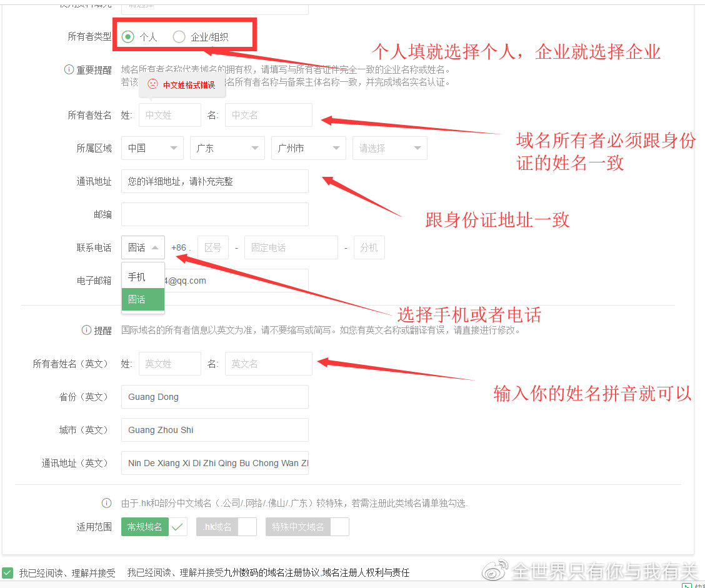Click the info icon beside .hk domain note

pyautogui.click(x=107, y=503)
